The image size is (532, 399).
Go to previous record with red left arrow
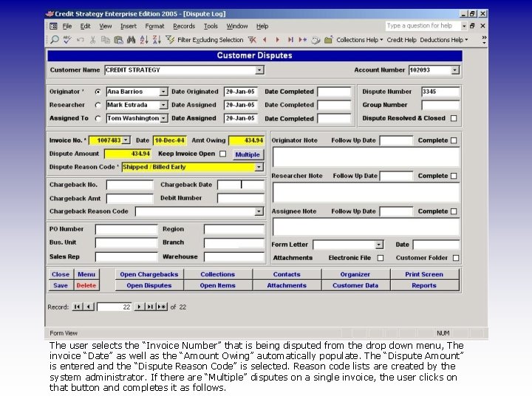[x=265, y=40]
